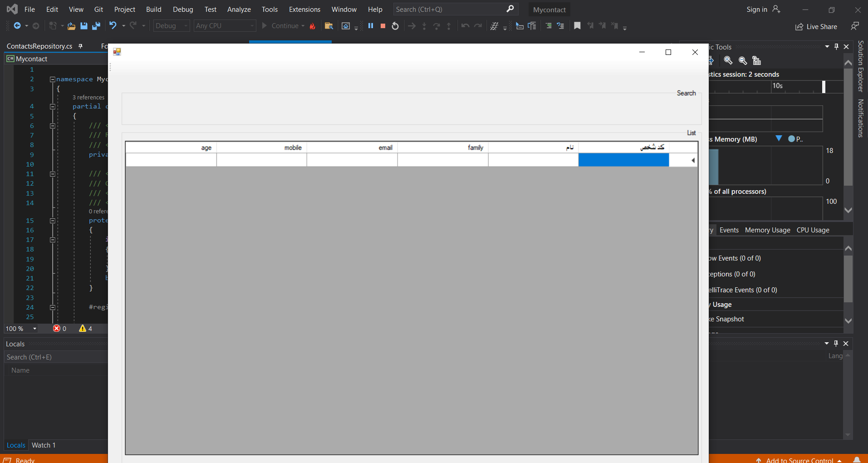Open the Any CPU platform dropdown

[225, 26]
